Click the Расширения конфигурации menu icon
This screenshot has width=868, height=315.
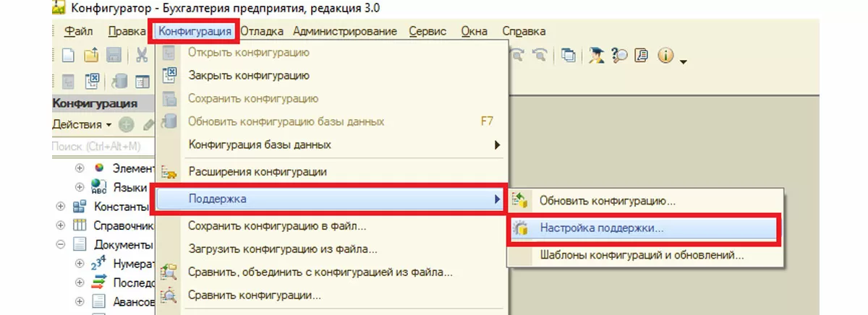coord(169,172)
